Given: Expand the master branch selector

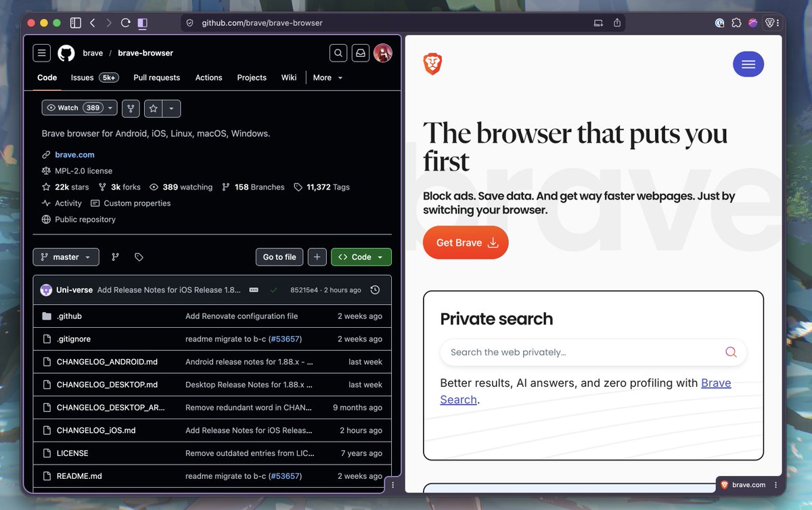Looking at the screenshot, I should tap(66, 257).
